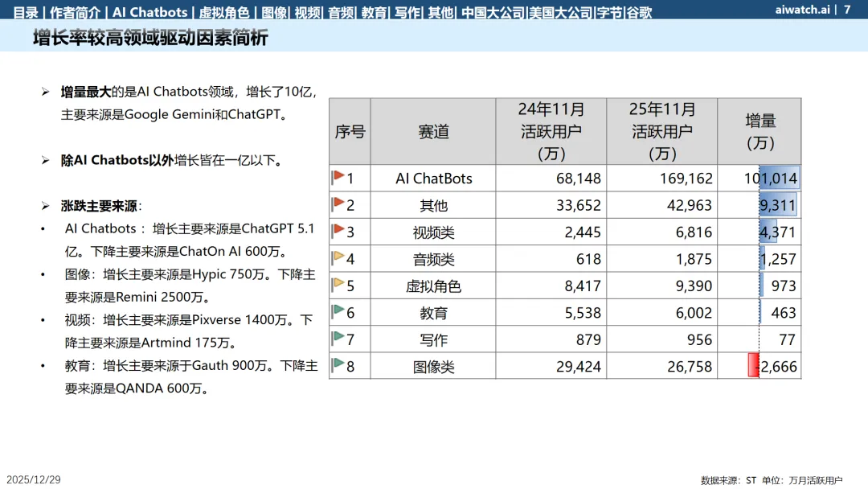Viewport: 868px width, 489px height.
Task: Go to the 教育 section link
Action: pyautogui.click(x=374, y=12)
